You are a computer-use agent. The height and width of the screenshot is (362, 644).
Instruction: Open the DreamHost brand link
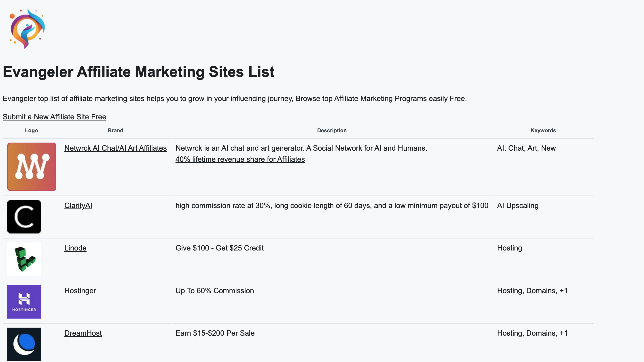pos(83,333)
